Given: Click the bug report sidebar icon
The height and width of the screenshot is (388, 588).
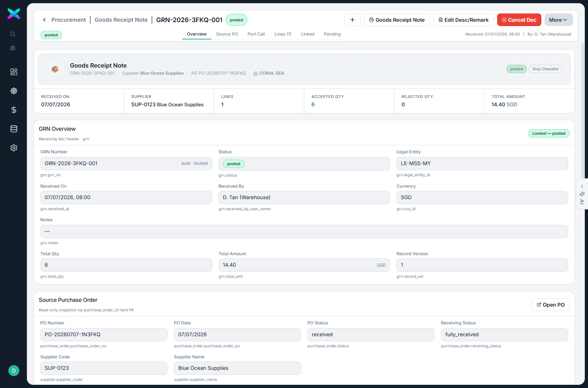Looking at the screenshot, I should (x=13, y=48).
